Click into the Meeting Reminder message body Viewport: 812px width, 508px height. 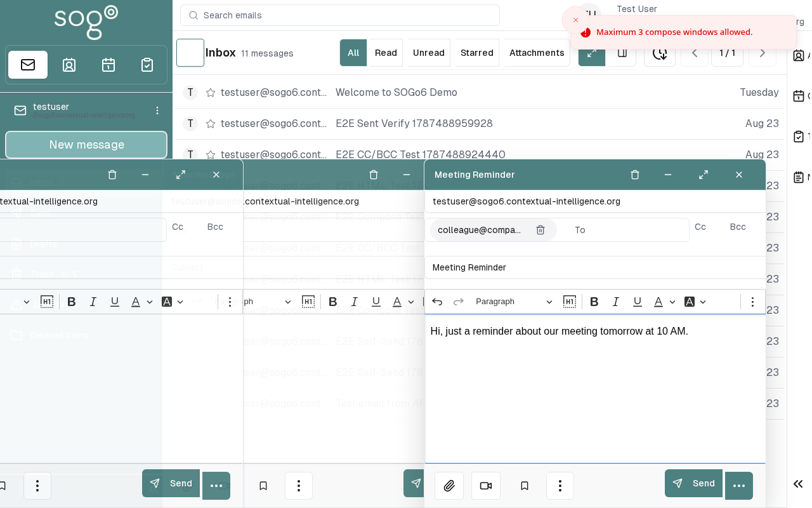tap(595, 389)
